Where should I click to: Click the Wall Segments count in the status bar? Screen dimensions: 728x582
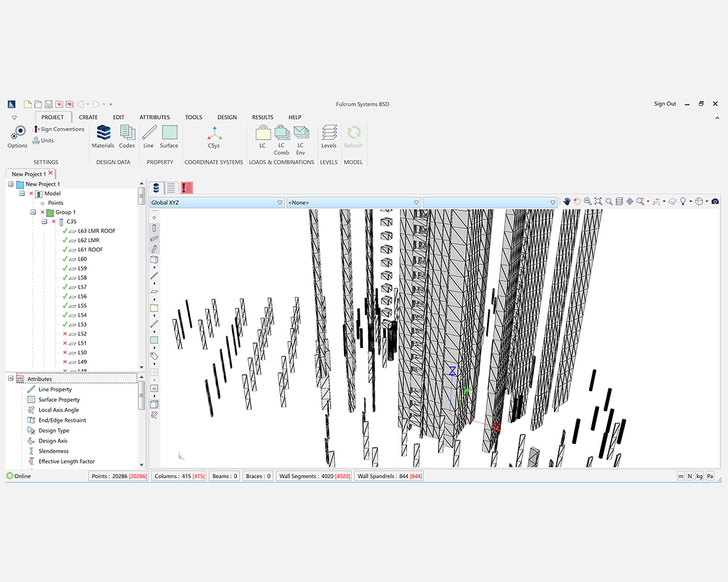(314, 476)
